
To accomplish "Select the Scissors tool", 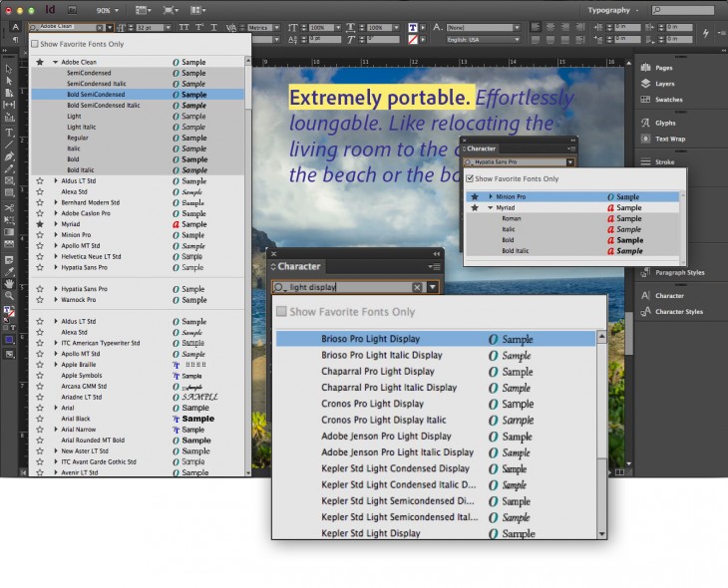I will click(9, 207).
